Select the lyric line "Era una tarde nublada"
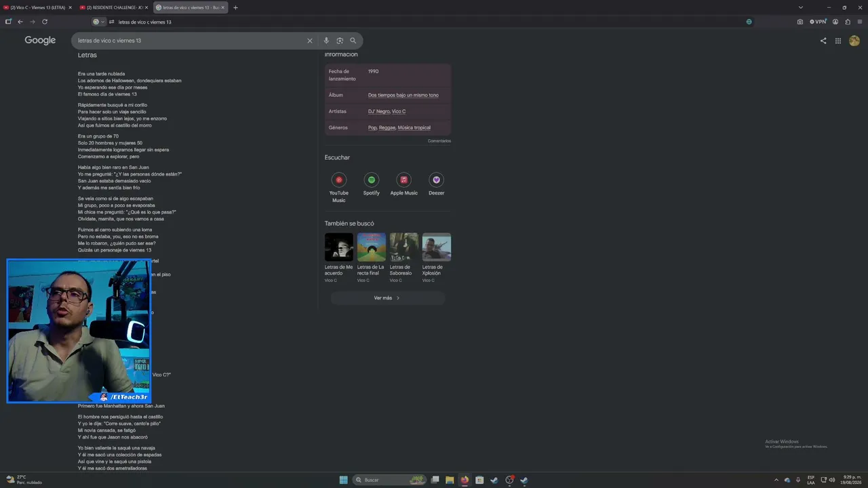Image resolution: width=868 pixels, height=488 pixels. click(x=102, y=74)
